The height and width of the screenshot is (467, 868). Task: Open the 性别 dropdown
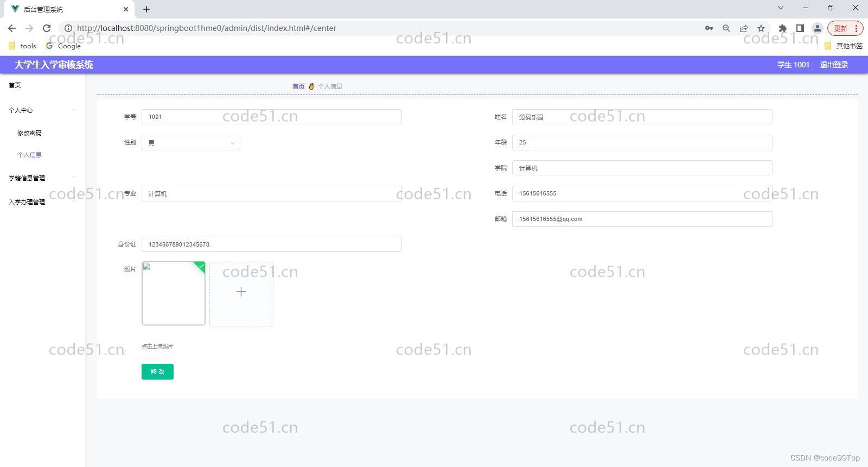[191, 142]
